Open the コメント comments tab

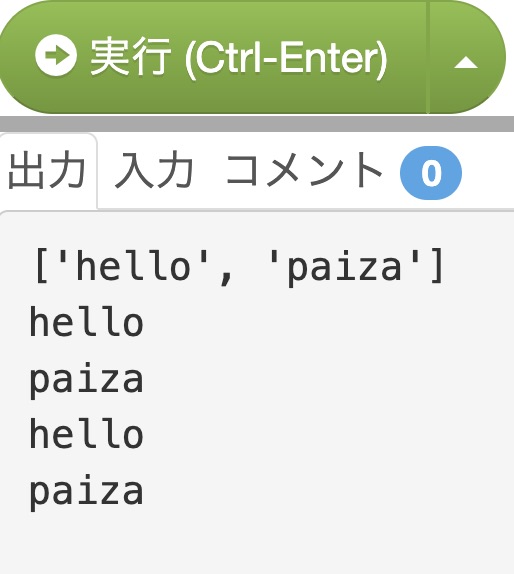coord(305,171)
